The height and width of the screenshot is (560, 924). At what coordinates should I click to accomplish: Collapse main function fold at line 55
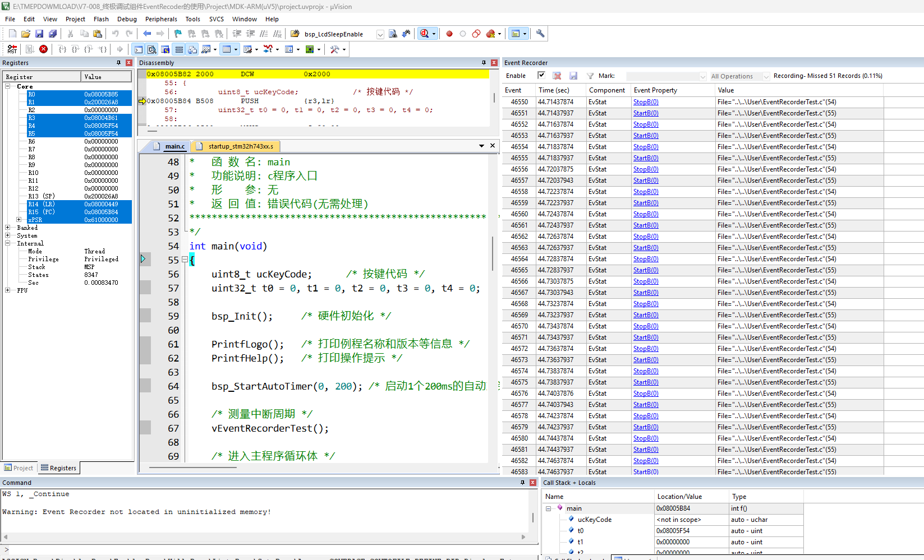click(x=185, y=260)
